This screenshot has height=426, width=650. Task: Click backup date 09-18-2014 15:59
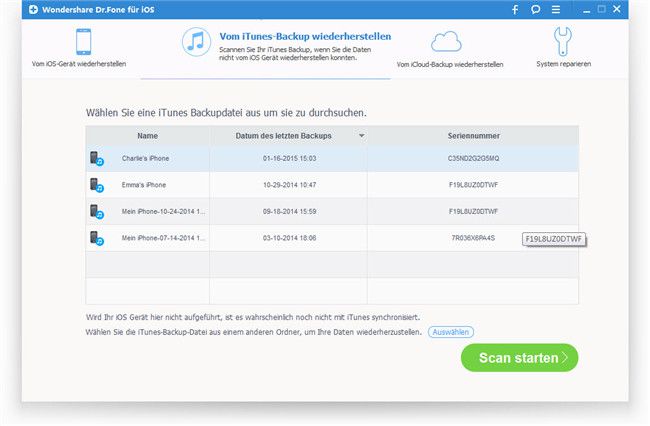(x=289, y=211)
